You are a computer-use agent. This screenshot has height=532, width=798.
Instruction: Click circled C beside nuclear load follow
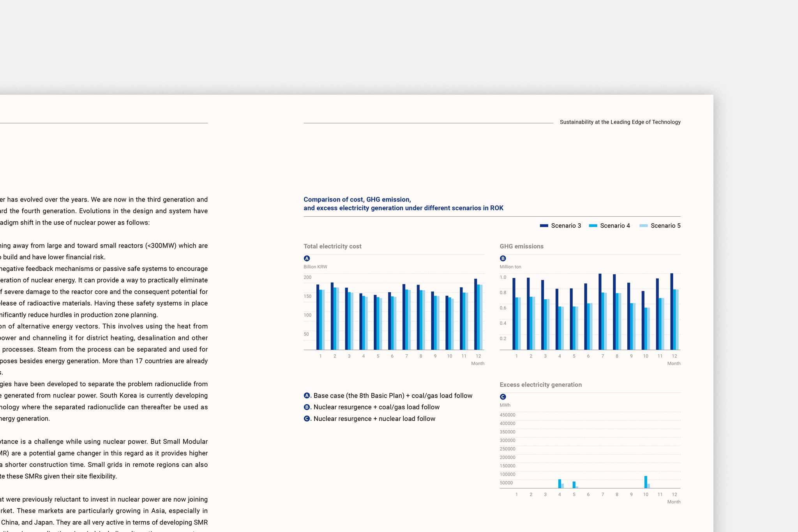307,419
